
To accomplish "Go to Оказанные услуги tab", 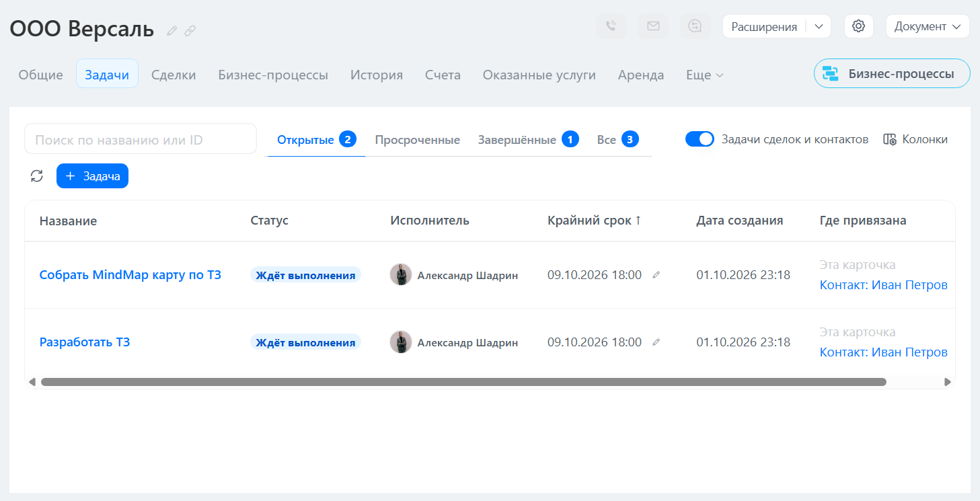I will point(539,75).
